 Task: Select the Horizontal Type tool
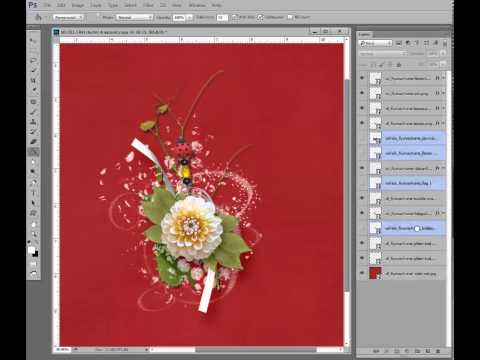coord(33,193)
